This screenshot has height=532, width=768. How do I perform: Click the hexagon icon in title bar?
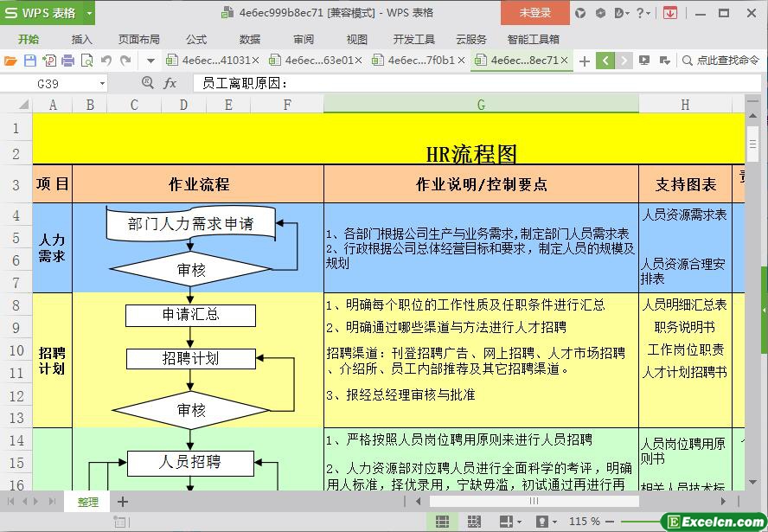(600, 13)
